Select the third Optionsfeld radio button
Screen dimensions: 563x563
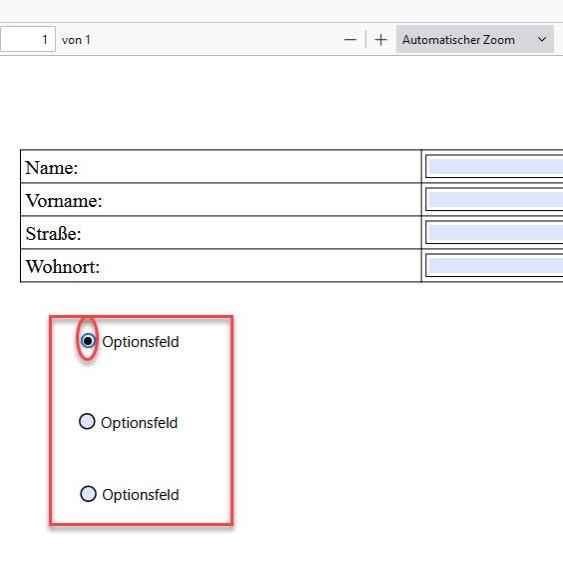(x=88, y=494)
